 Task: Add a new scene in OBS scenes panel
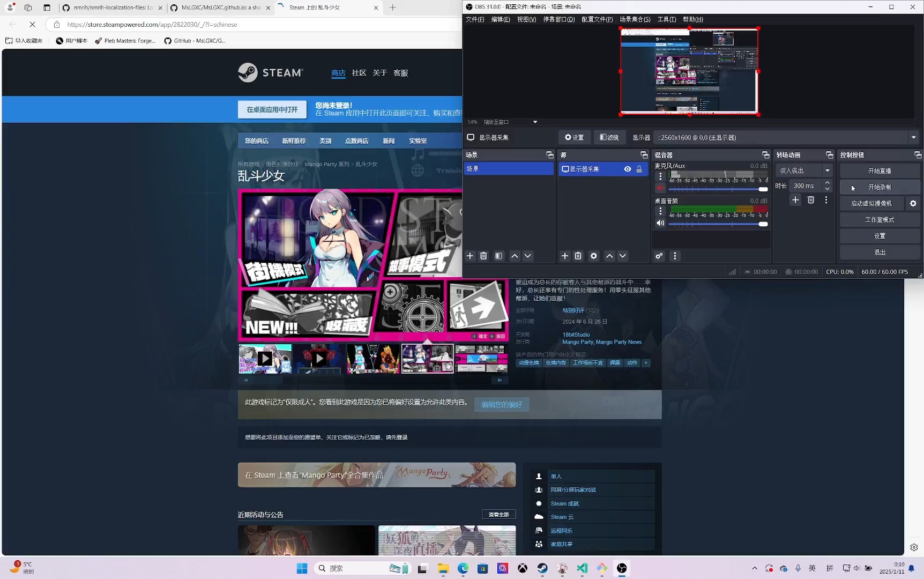(x=470, y=256)
